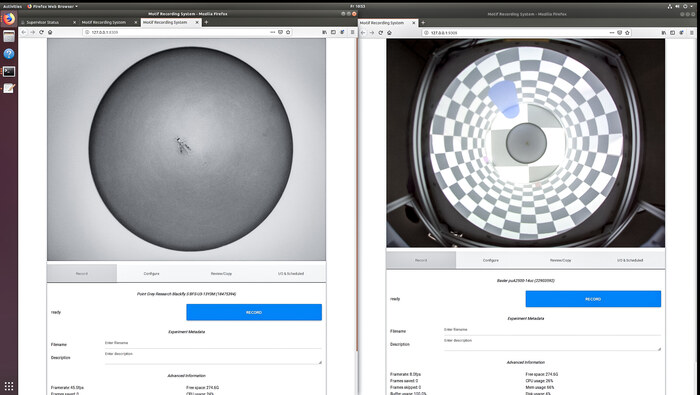Click the network icon in system tray
The image size is (700, 395).
tap(670, 7)
